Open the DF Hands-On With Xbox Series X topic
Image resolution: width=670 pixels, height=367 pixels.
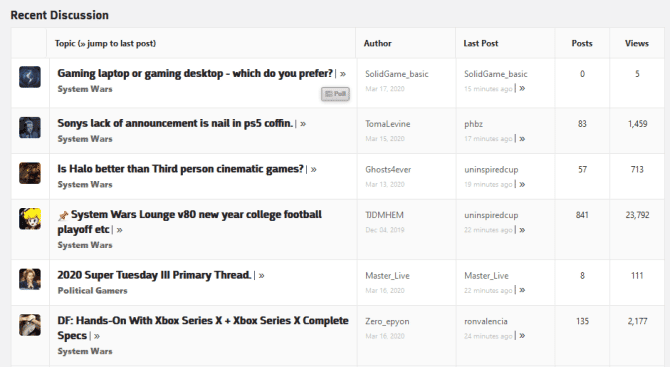coord(203,328)
